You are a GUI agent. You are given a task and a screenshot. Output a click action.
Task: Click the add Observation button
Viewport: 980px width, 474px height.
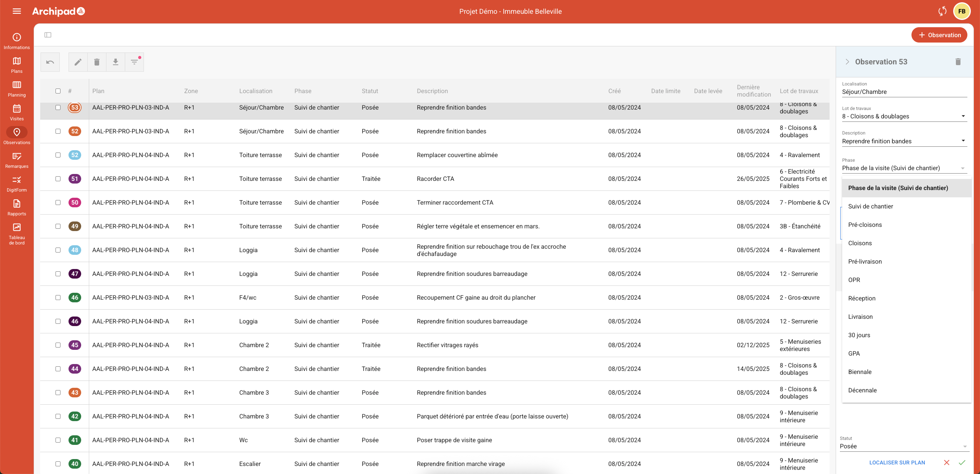tap(939, 35)
